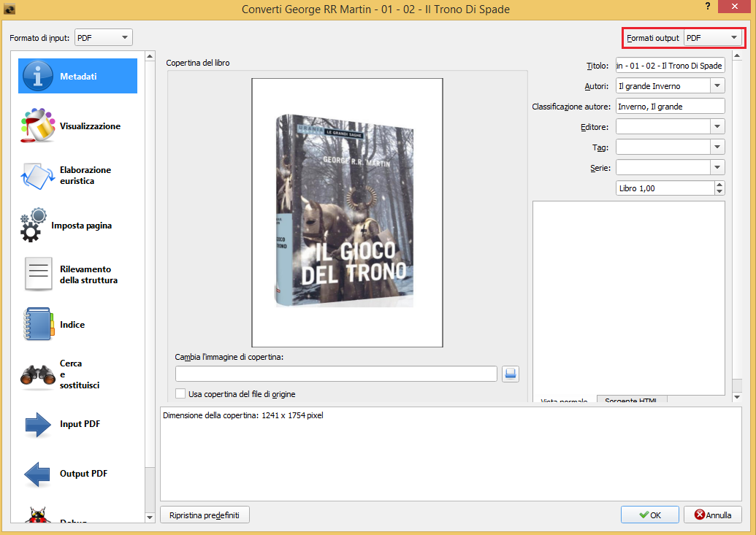Click the metadata panel scroll down arrow
This screenshot has height=535, width=756.
pos(737,397)
